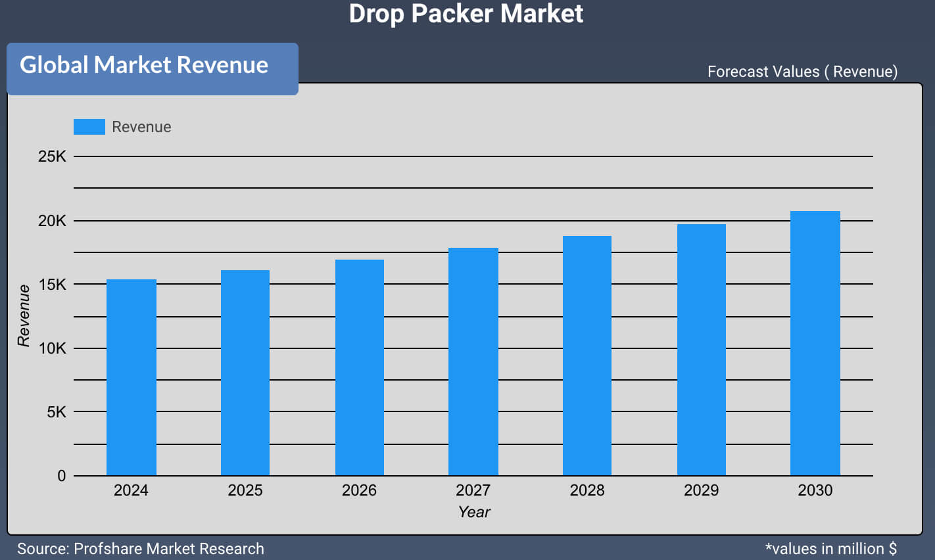Select the 2030 revenue bar
The height and width of the screenshot is (560, 935).
(815, 343)
